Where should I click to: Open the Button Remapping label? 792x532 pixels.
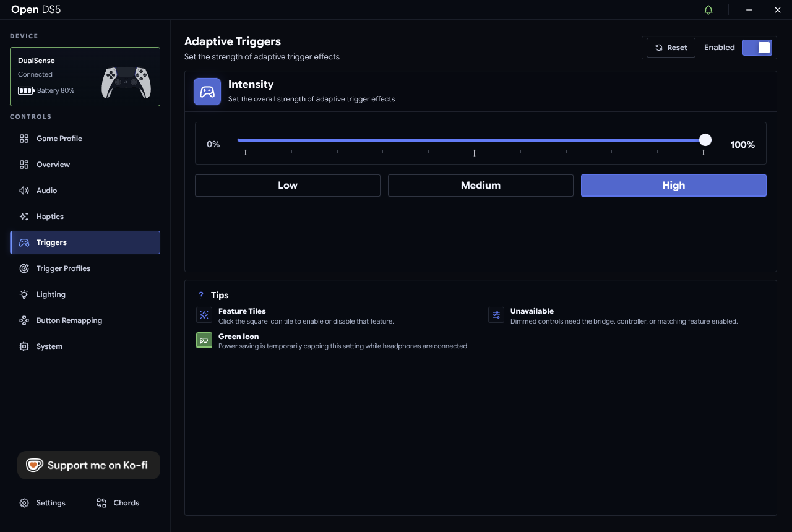click(69, 320)
